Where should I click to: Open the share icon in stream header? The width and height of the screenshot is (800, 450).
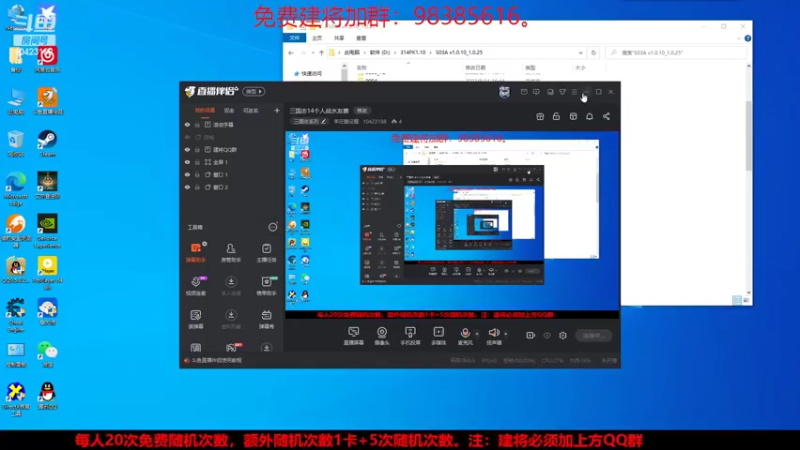[x=606, y=116]
